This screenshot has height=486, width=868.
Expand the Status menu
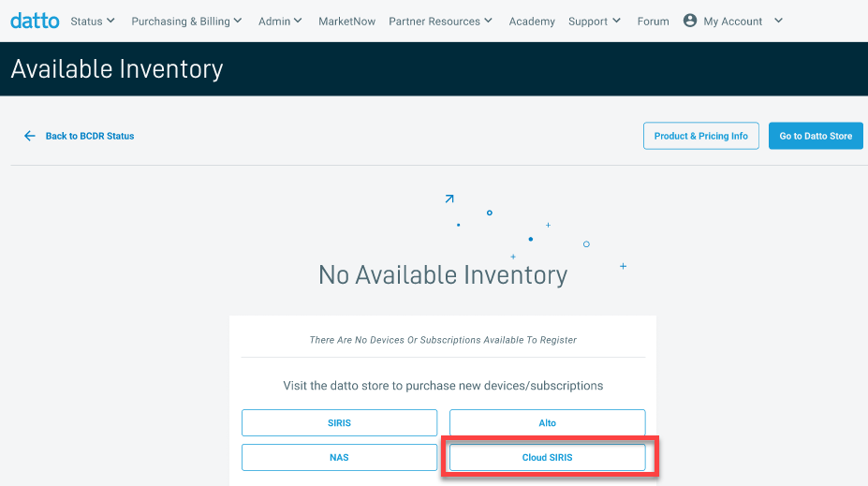93,21
